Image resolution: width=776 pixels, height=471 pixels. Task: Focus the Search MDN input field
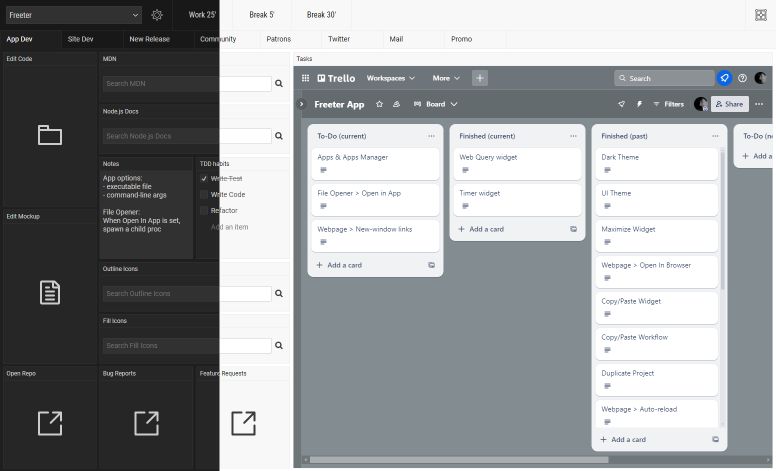point(187,84)
